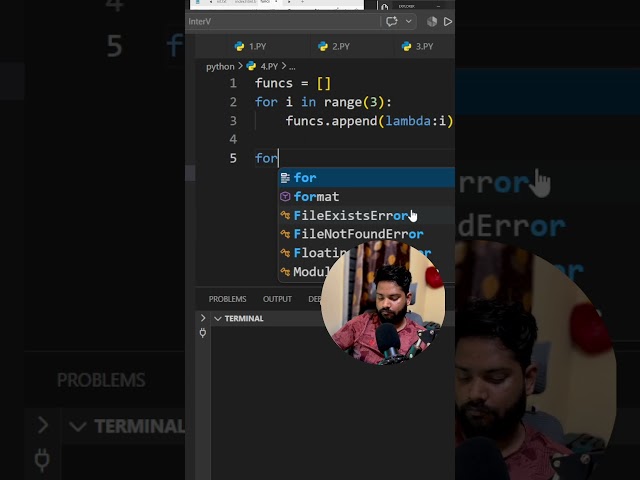
Task: Click line 2 'for i in range(3):'
Action: pos(323,102)
